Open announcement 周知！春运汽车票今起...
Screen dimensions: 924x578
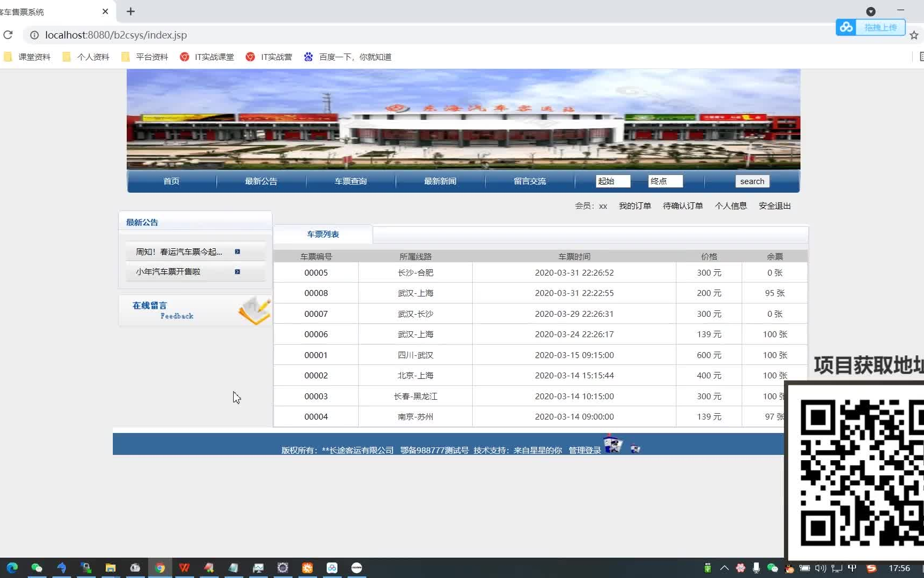179,252
